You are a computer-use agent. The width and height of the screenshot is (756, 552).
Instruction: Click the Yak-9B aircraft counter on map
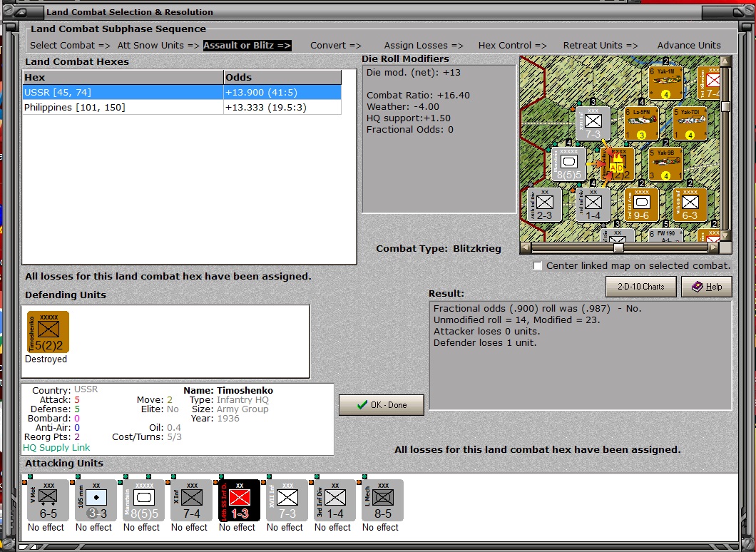[x=665, y=164]
